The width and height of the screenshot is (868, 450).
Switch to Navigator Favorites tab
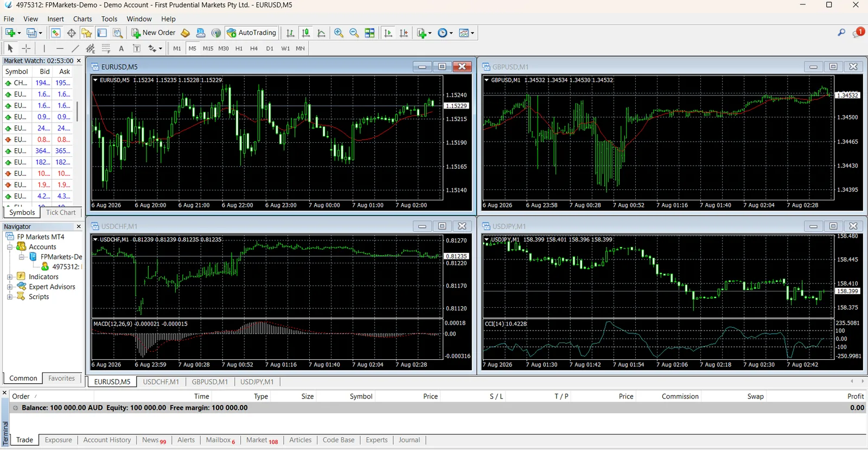(62, 378)
